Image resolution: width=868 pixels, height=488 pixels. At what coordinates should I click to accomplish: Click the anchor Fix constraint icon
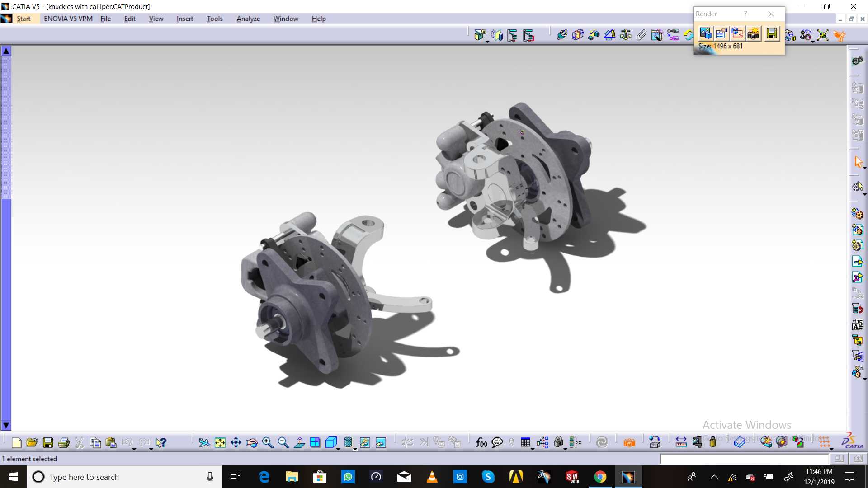[x=626, y=35]
